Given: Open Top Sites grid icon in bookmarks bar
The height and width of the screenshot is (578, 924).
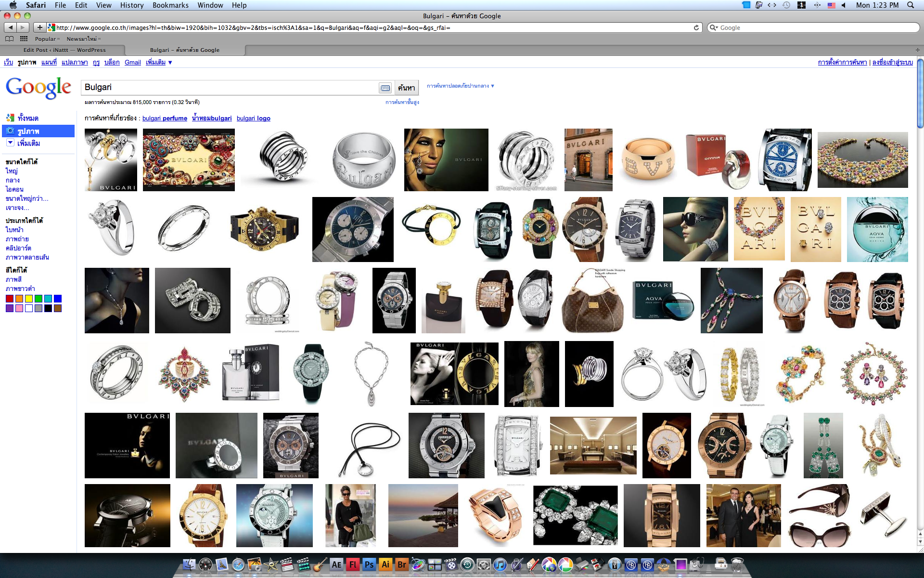Looking at the screenshot, I should coord(24,39).
